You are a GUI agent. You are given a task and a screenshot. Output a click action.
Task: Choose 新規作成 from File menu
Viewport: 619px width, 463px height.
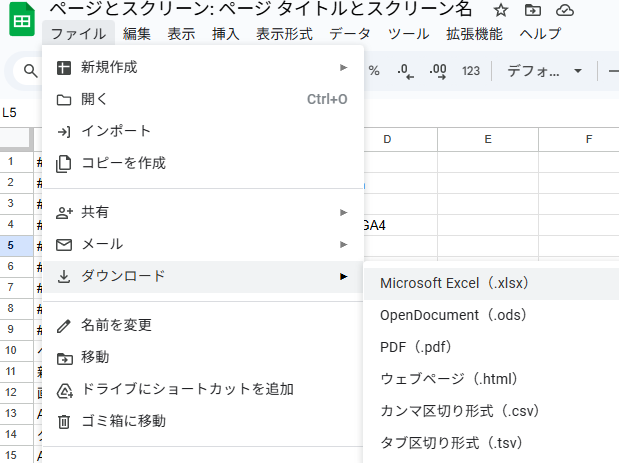(x=203, y=67)
